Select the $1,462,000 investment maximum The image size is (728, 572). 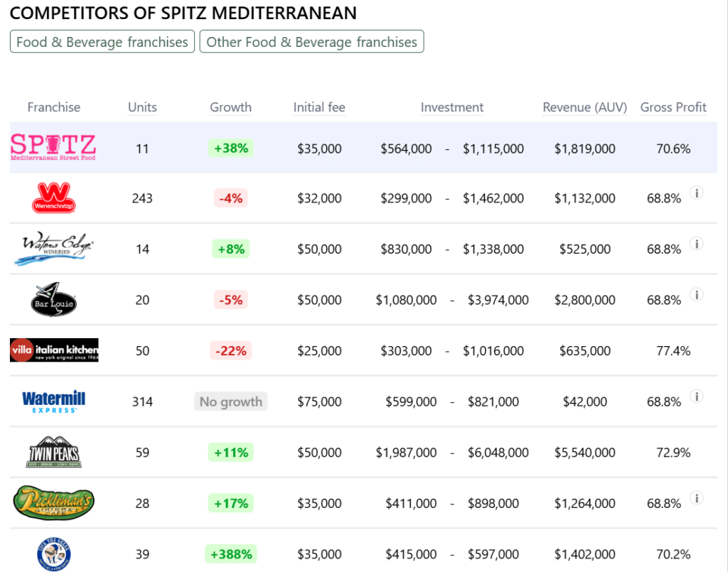tap(493, 198)
